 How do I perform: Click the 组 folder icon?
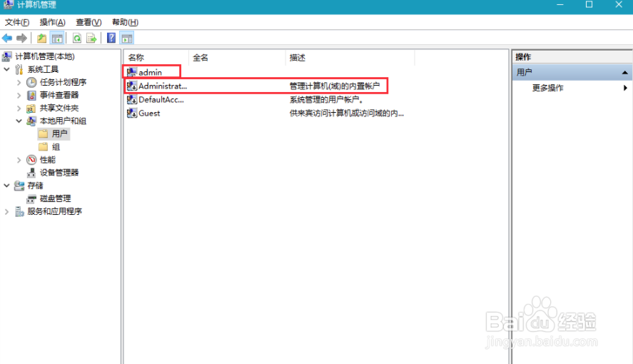click(x=44, y=147)
